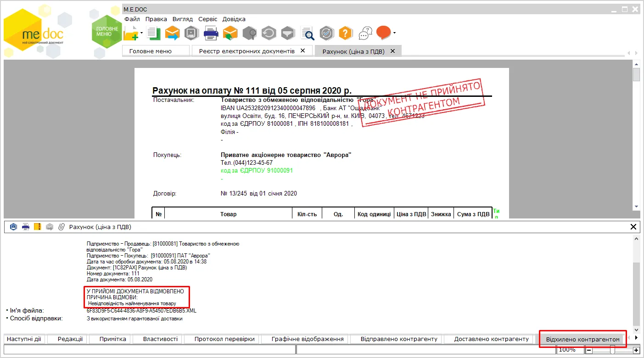Switch to Головне меню tab
Viewport: 644px width, 358px height.
point(156,51)
